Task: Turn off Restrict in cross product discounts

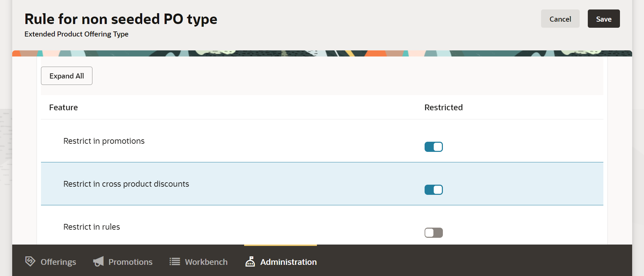Action: [x=433, y=190]
